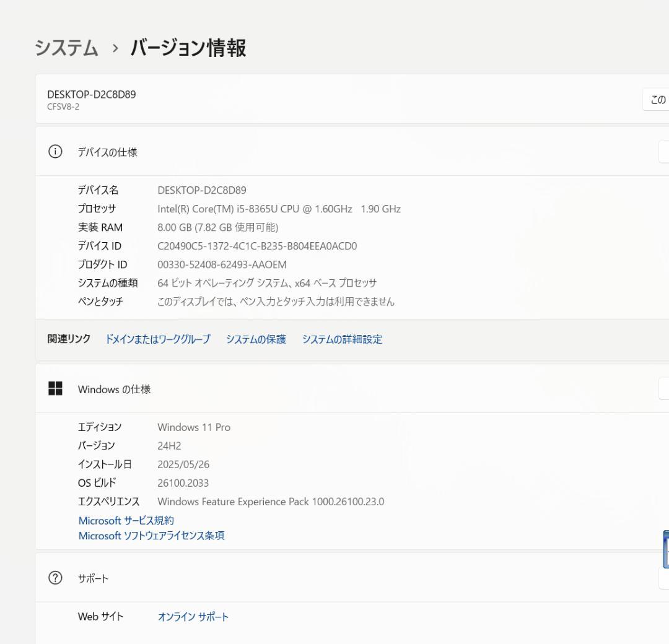Image resolution: width=669 pixels, height=644 pixels.
Task: Open システムの詳細設定 link
Action: coord(342,339)
